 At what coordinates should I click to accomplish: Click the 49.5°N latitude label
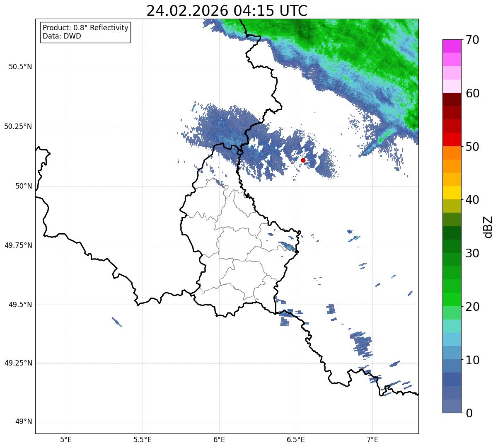click(x=20, y=305)
